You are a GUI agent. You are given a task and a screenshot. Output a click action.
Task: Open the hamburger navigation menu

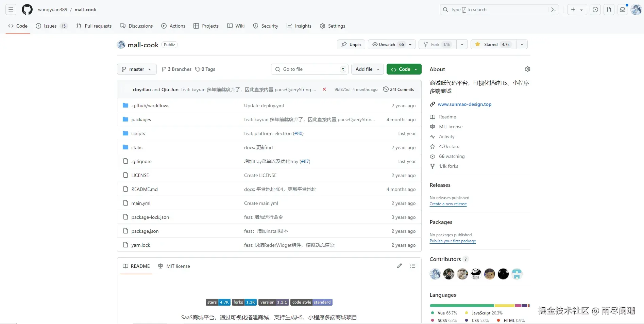(11, 10)
